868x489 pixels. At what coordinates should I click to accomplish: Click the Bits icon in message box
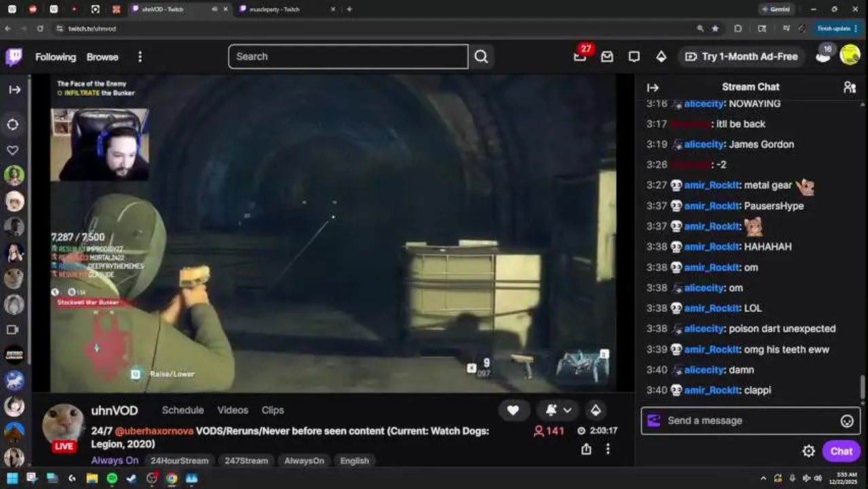pos(653,420)
